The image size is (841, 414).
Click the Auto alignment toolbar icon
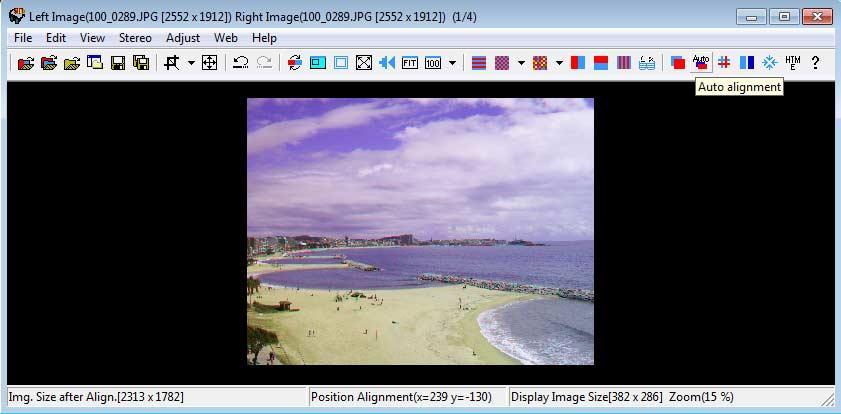pyautogui.click(x=700, y=63)
